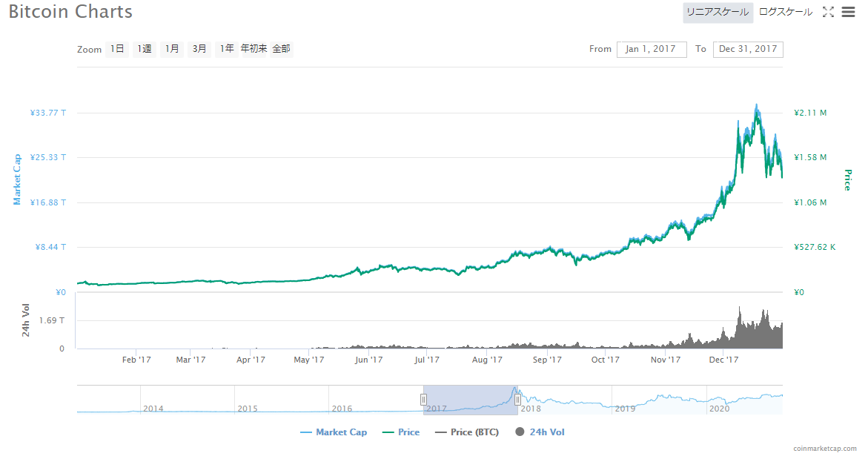868x459 pixels.
Task: Click 2014 in the navigator timeline
Action: tap(153, 409)
